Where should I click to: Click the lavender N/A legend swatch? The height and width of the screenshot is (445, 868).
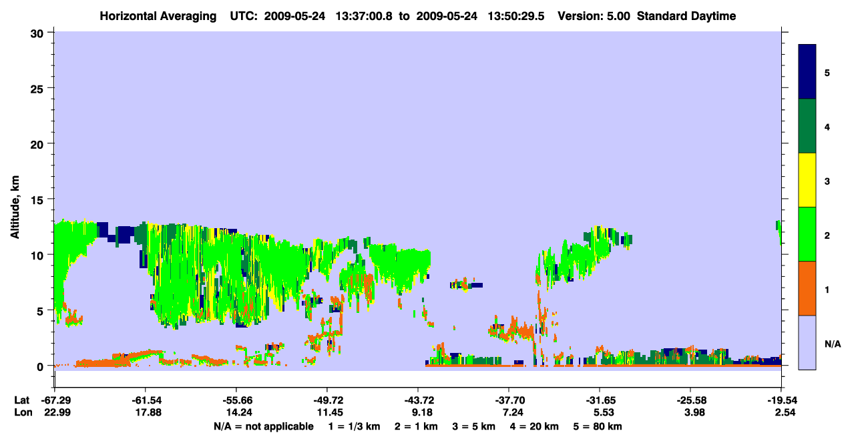coord(807,342)
